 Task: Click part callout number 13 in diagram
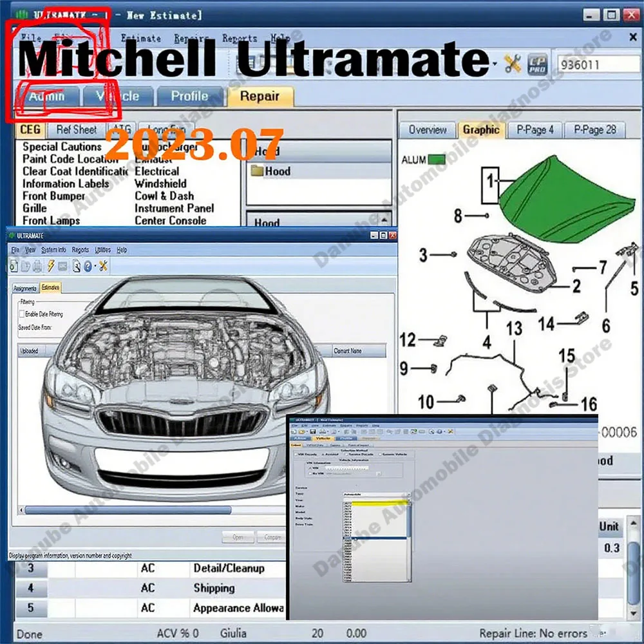[514, 328]
